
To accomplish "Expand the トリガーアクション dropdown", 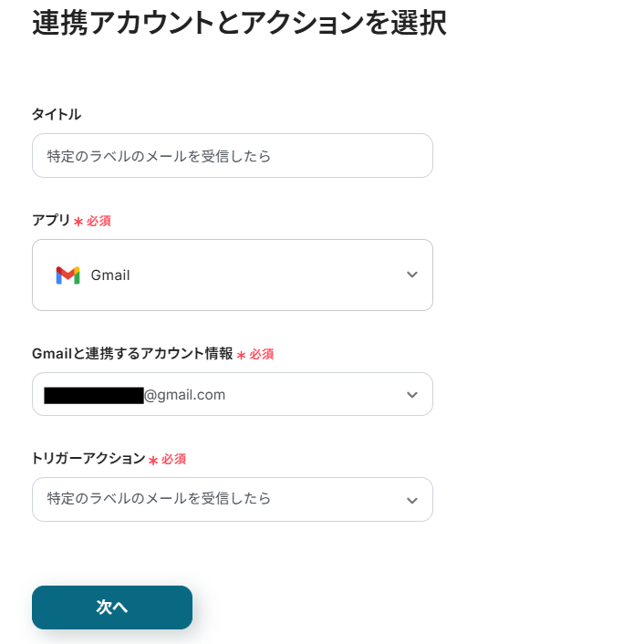I will pos(232,499).
